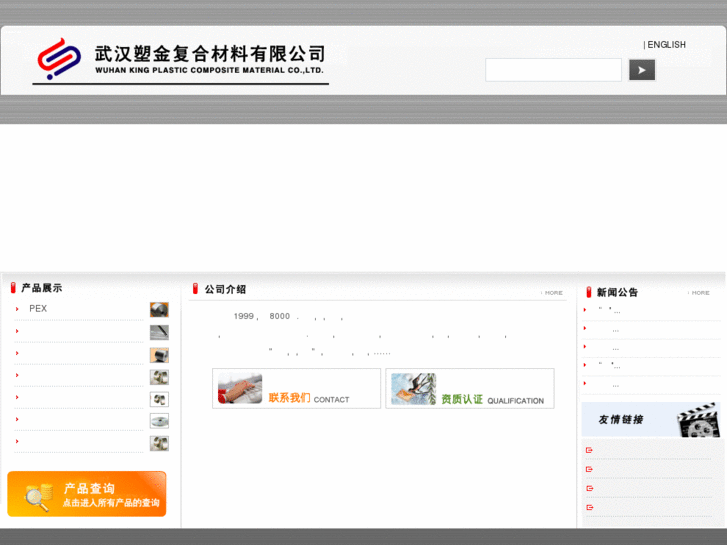Open the 友情链接 friendly links banner
Image resolution: width=727 pixels, height=545 pixels.
pyautogui.click(x=651, y=419)
